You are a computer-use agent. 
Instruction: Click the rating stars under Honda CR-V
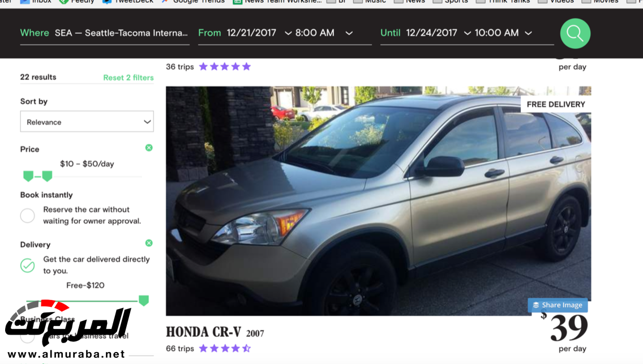225,348
